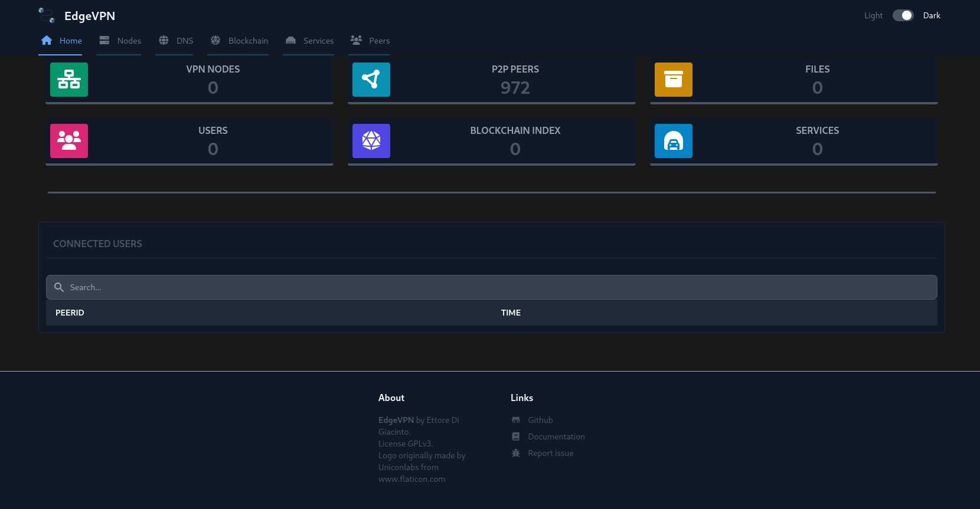Click the CONNECTED USERS heading

97,244
